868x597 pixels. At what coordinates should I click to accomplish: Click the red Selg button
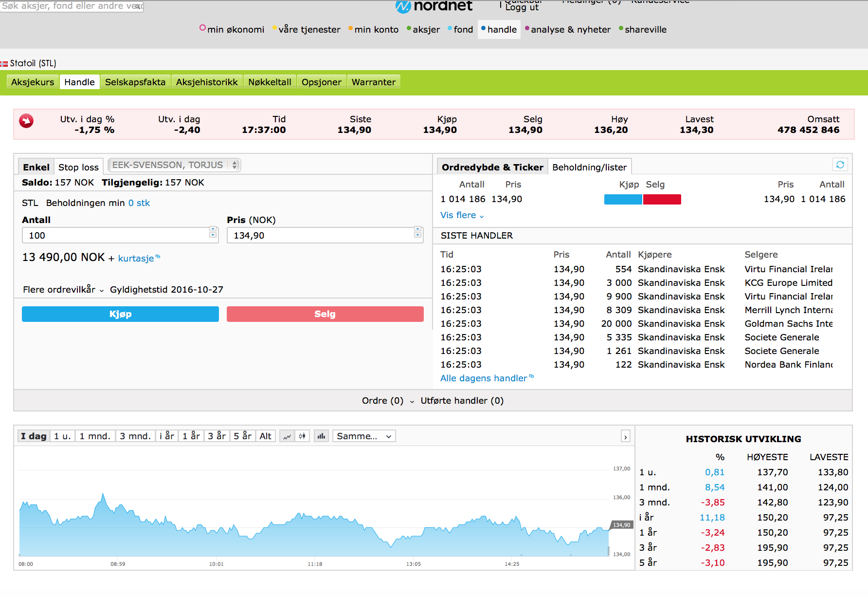coord(325,314)
